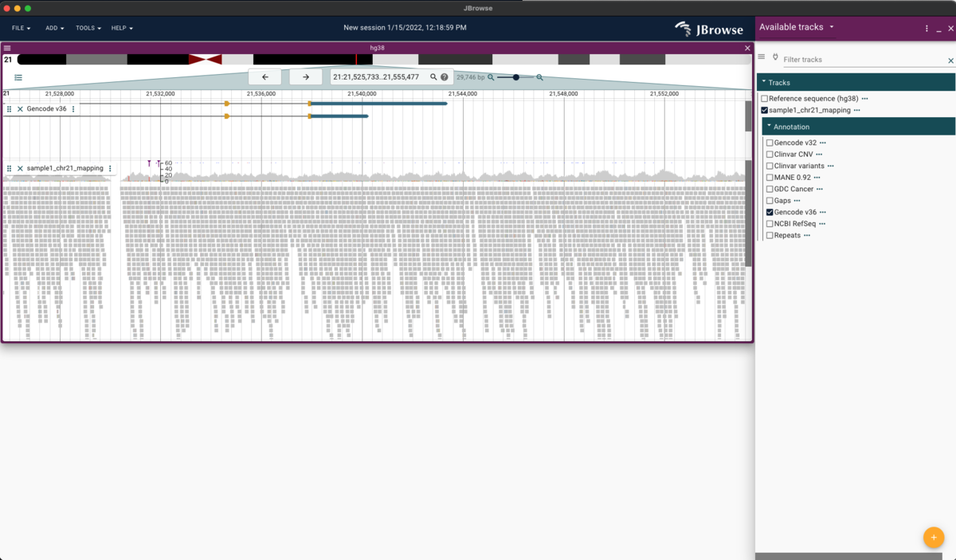
Task: Clear the Filter tracks field
Action: coord(950,61)
